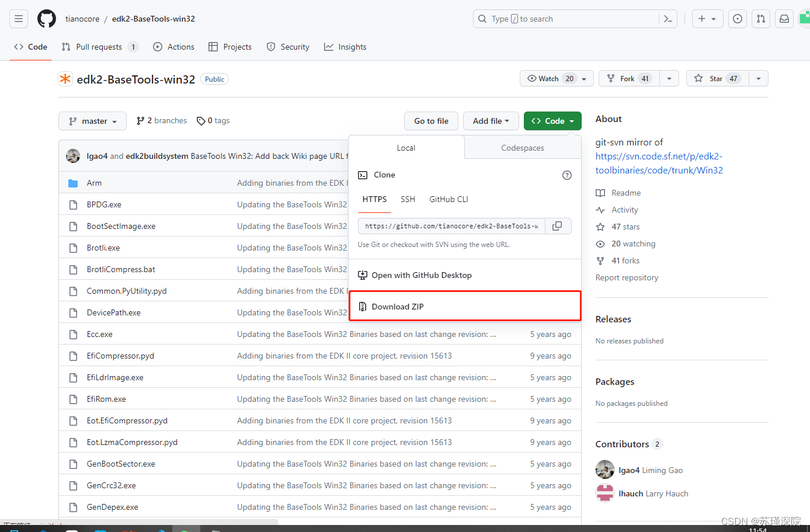Switch to the Code tab
This screenshot has width=810, height=532.
[x=31, y=47]
